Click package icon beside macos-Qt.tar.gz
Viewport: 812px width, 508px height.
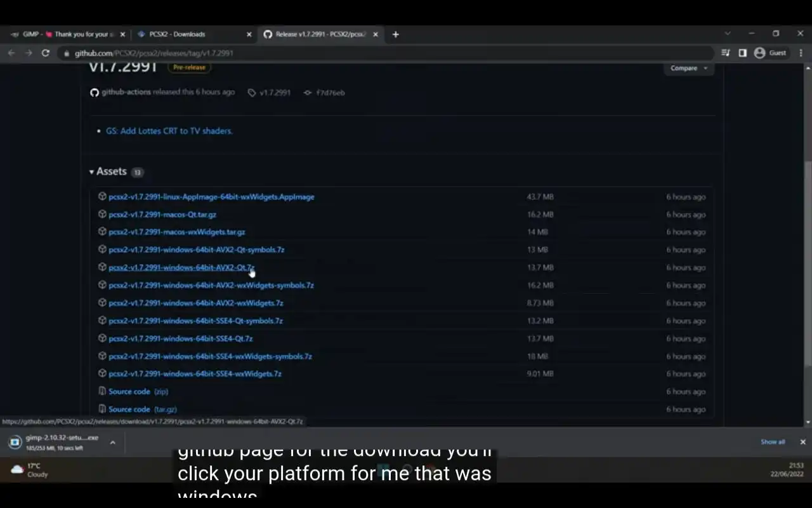102,214
